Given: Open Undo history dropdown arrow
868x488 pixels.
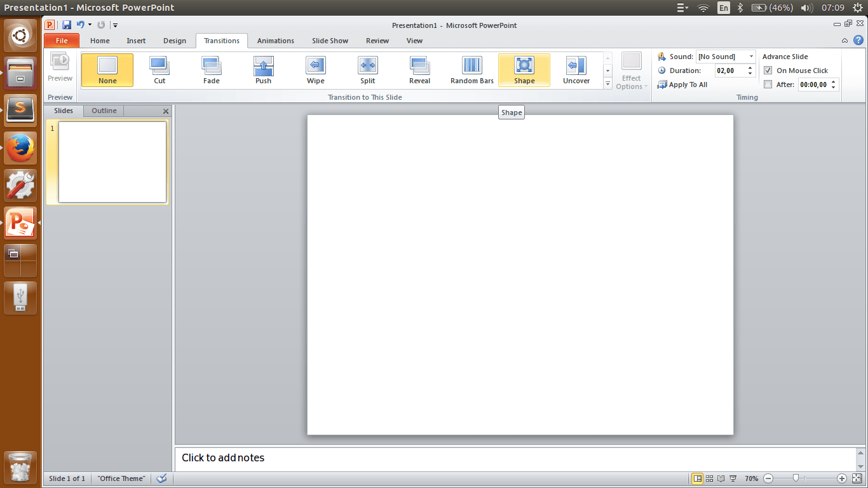Looking at the screenshot, I should 90,25.
